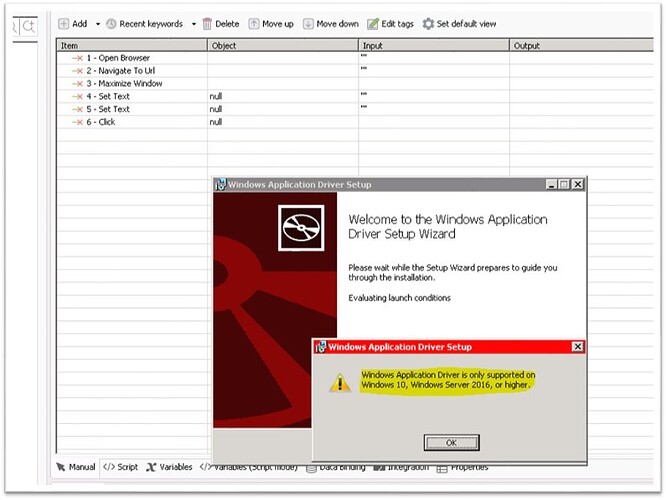The width and height of the screenshot is (666, 500).
Task: Click the disc logo in the wizard
Action: [301, 228]
